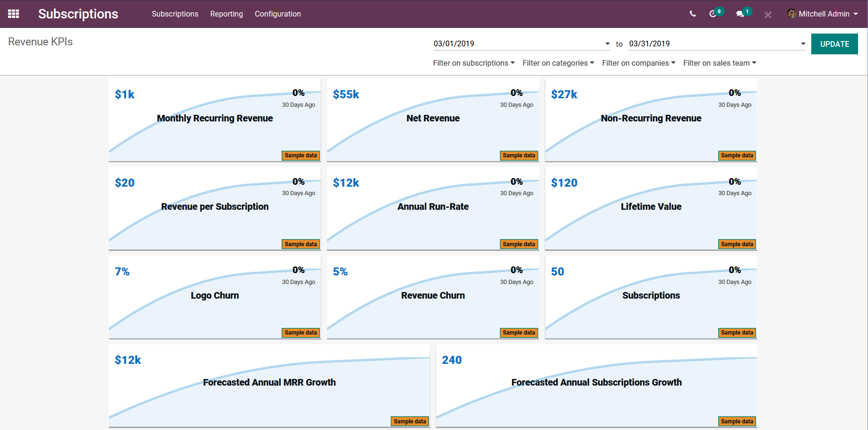Open the Subscriptions menu item
868x430 pixels.
point(175,14)
